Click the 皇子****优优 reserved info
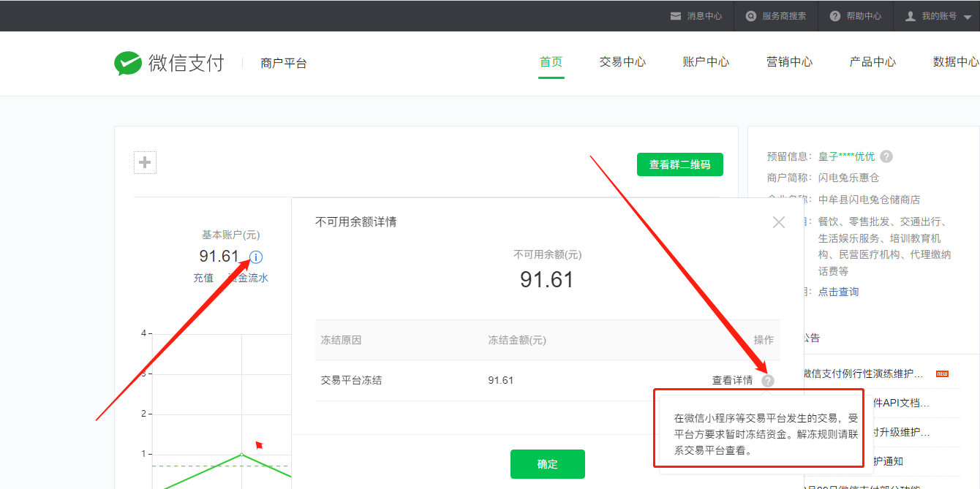980x489 pixels. [x=846, y=156]
